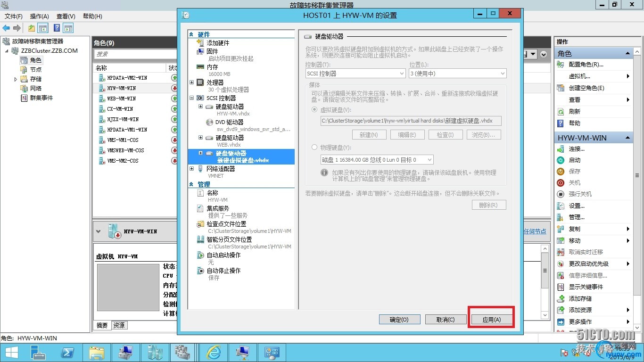Screen dimensions: 644x362
Task: Select the 添加硬件 (Add Hardware) item icon
Action: (x=200, y=43)
